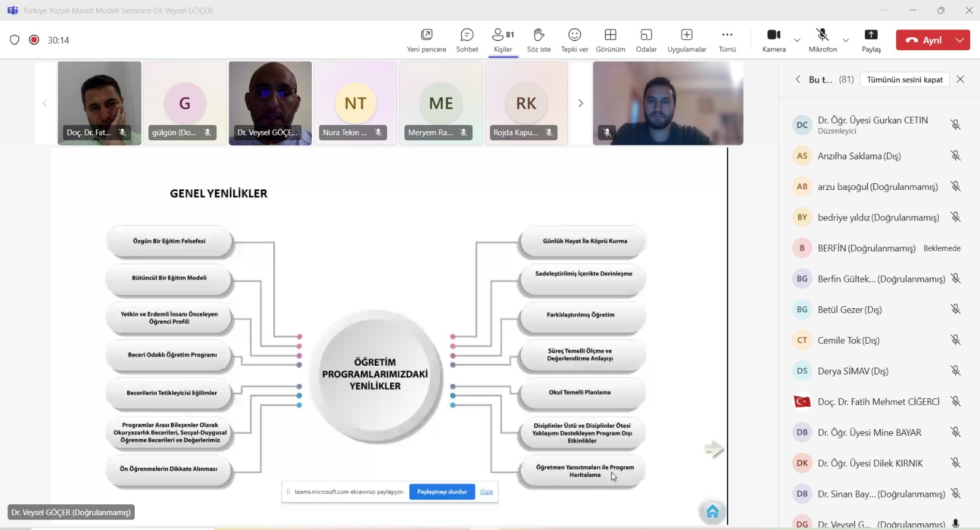
Task: Expand microphone options dropdown arrow
Action: click(x=846, y=40)
